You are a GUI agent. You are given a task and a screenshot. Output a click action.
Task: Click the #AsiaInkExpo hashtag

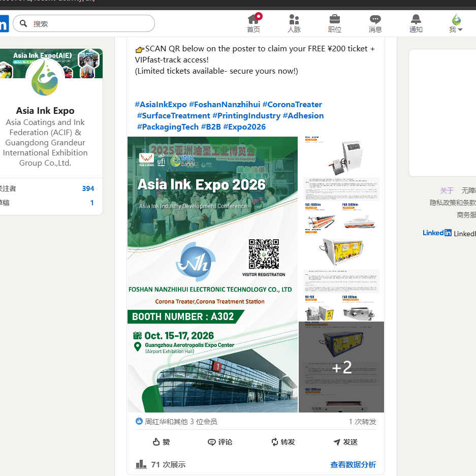coord(161,104)
